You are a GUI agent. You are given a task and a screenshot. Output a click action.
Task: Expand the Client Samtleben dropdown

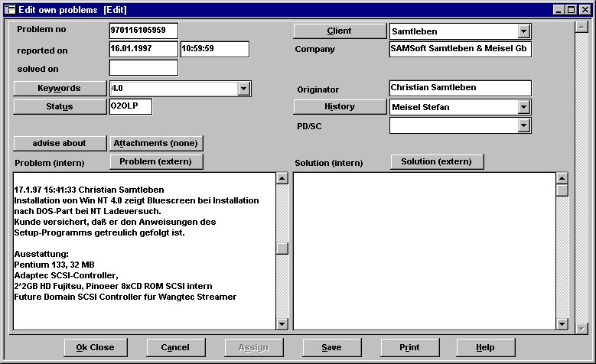coord(523,31)
